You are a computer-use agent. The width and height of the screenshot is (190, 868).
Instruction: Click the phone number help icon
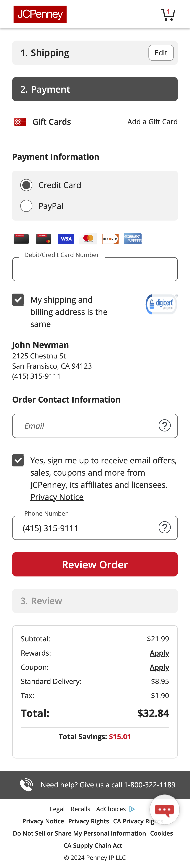(165, 528)
